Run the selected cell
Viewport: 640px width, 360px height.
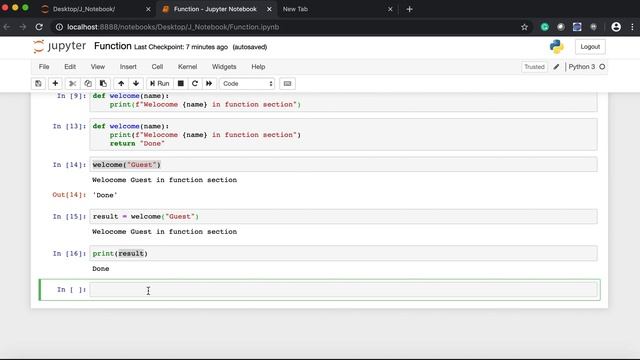coord(160,83)
